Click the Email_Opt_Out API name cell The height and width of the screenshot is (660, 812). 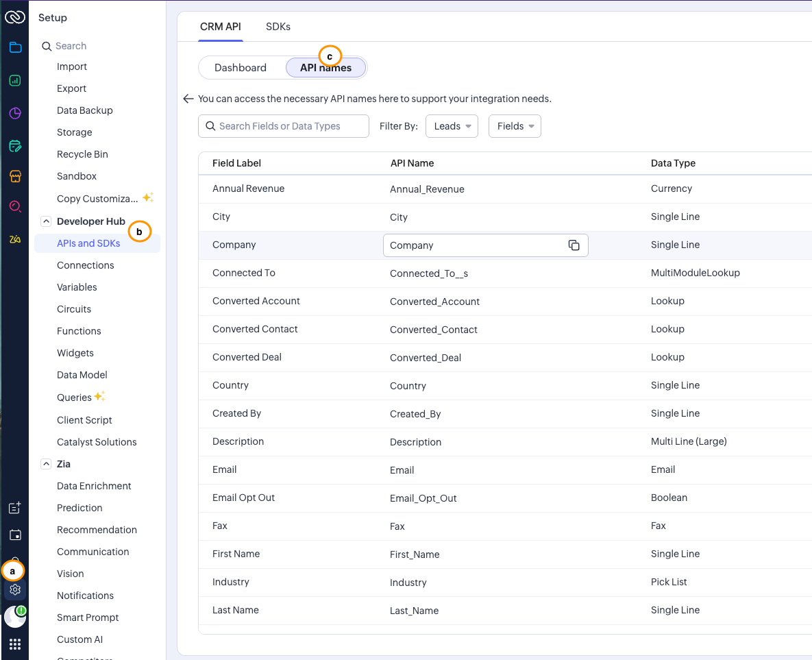(423, 498)
